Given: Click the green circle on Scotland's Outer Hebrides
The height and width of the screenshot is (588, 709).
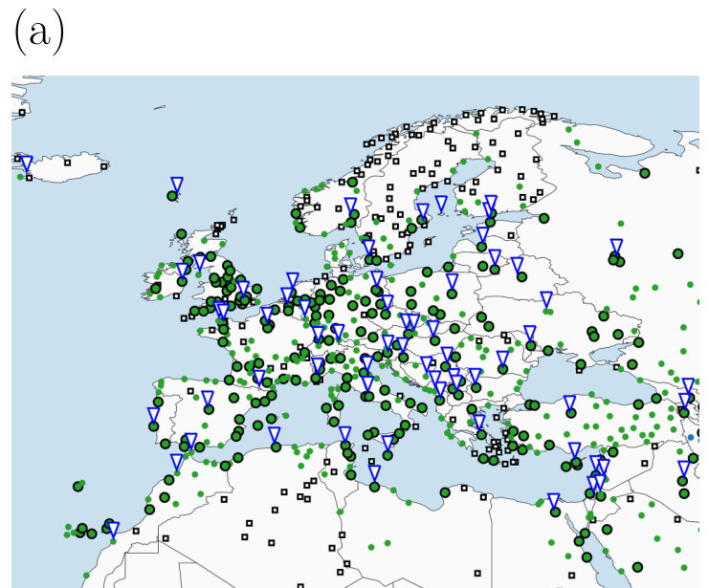Looking at the screenshot, I should click(x=182, y=234).
